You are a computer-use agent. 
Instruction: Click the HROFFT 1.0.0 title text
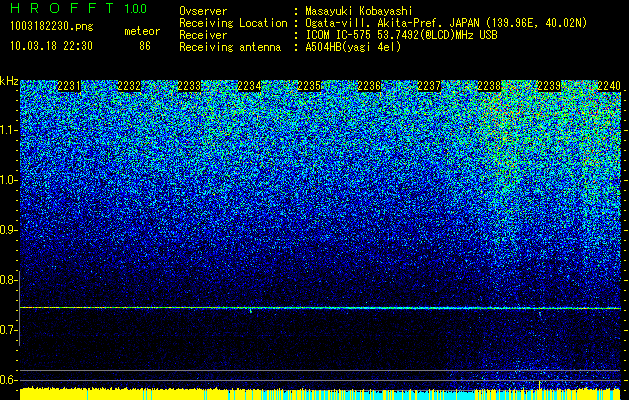click(78, 8)
